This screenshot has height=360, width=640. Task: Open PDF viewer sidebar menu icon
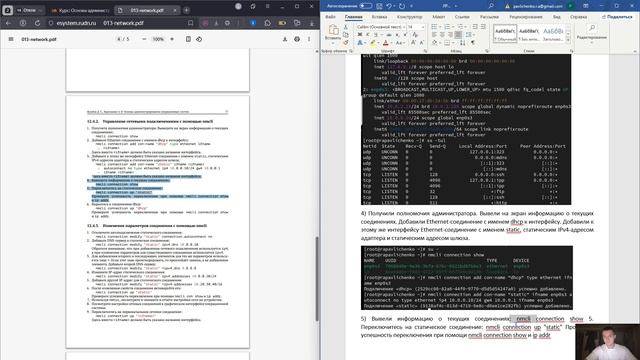point(11,39)
